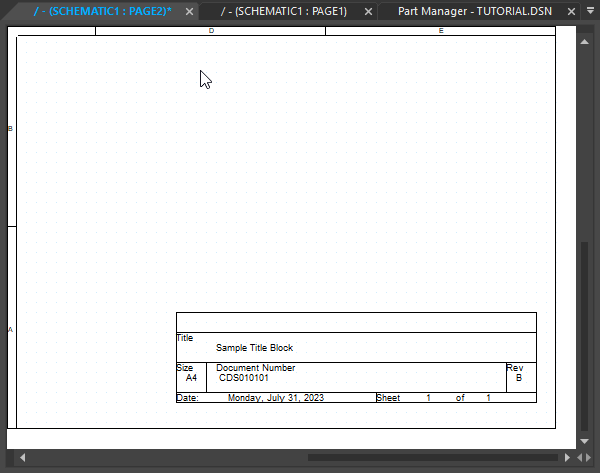Click the Sheet label in title block
This screenshot has width=600, height=473.
pyautogui.click(x=388, y=398)
